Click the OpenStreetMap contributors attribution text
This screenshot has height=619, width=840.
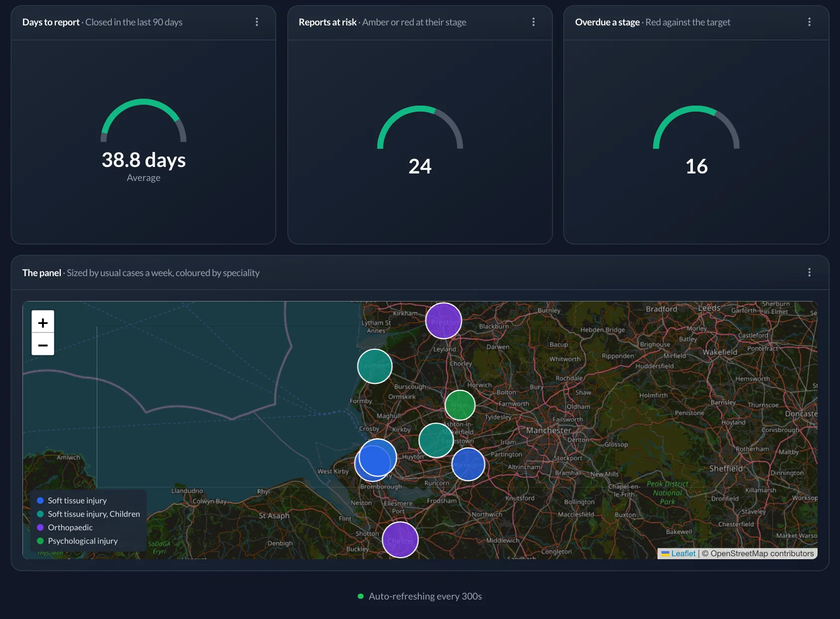[x=762, y=553]
